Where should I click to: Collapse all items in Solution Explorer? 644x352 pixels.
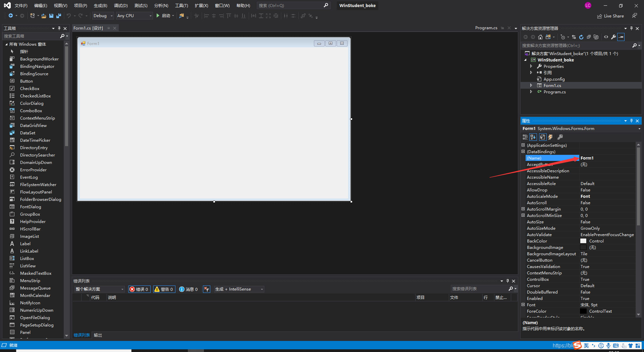click(x=589, y=37)
